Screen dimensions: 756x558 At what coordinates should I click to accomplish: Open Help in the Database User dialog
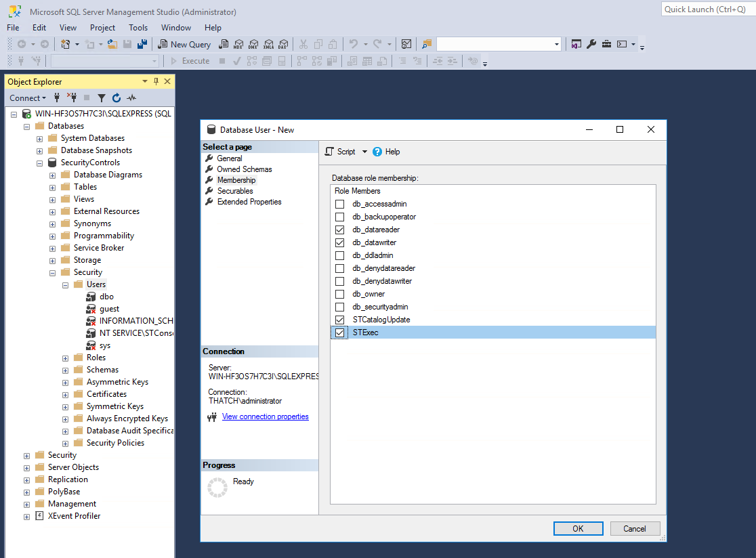(386, 152)
